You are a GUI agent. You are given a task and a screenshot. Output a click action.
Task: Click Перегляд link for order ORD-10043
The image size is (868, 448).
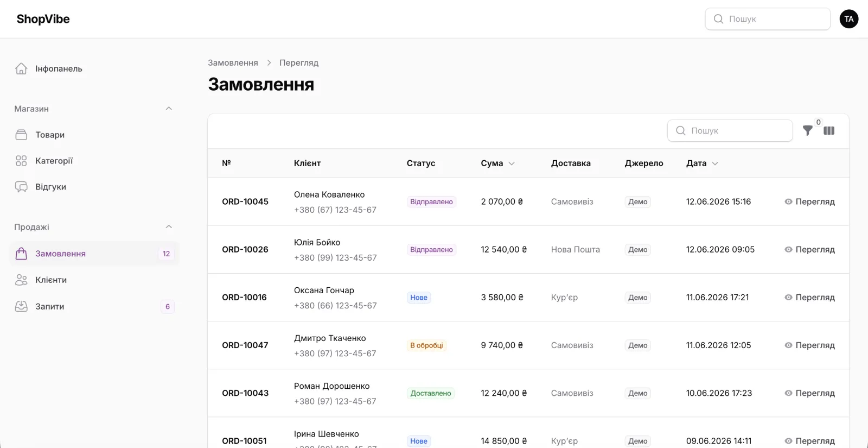[x=809, y=393]
